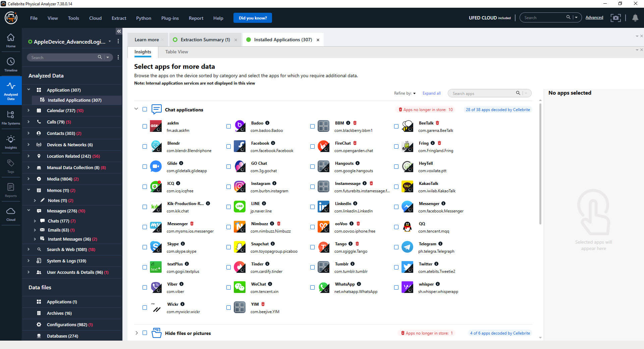
Task: Click the info icon next to Badoo
Action: pyautogui.click(x=267, y=123)
